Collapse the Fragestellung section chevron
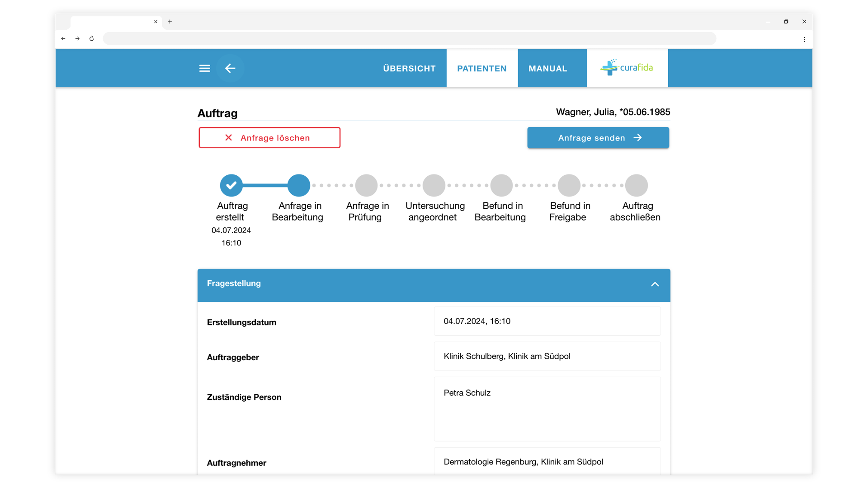This screenshot has height=488, width=868. (x=655, y=284)
